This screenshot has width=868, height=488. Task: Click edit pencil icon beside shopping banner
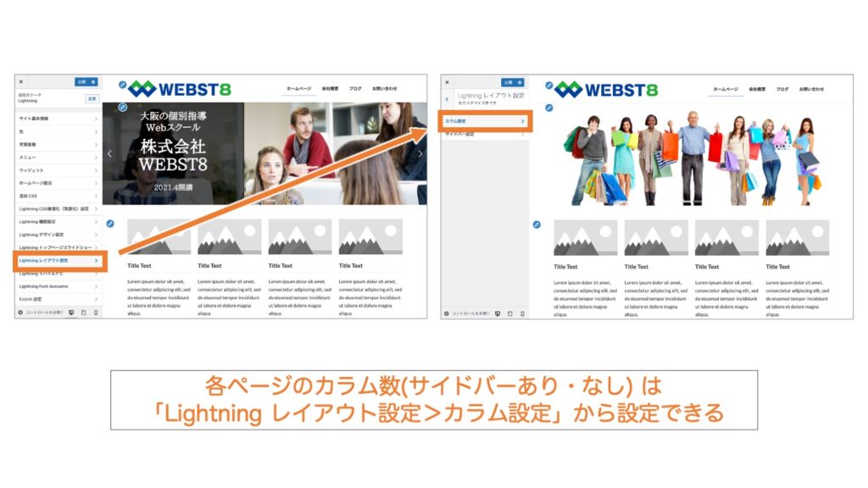click(x=548, y=107)
